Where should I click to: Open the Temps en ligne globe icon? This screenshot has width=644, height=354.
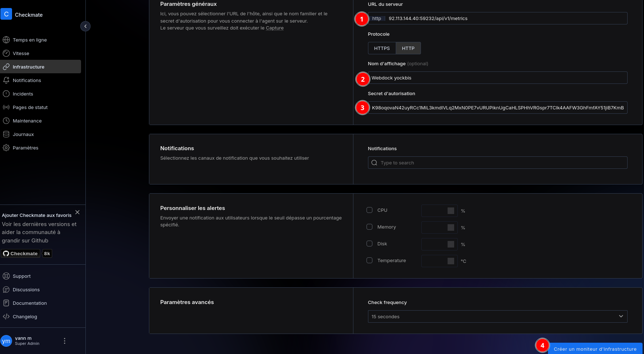click(6, 40)
